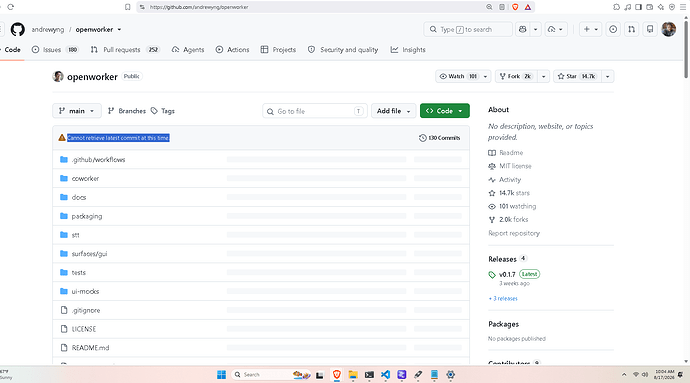Star the repository
The width and height of the screenshot is (690, 383).
(577, 76)
